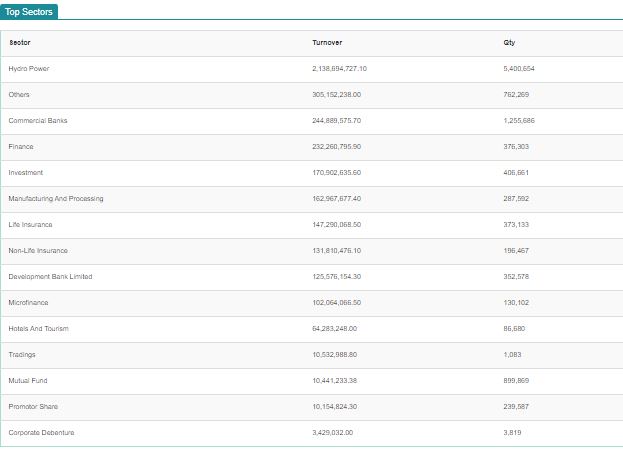Select Corporate Debenture quantity 3,819

tap(512, 433)
